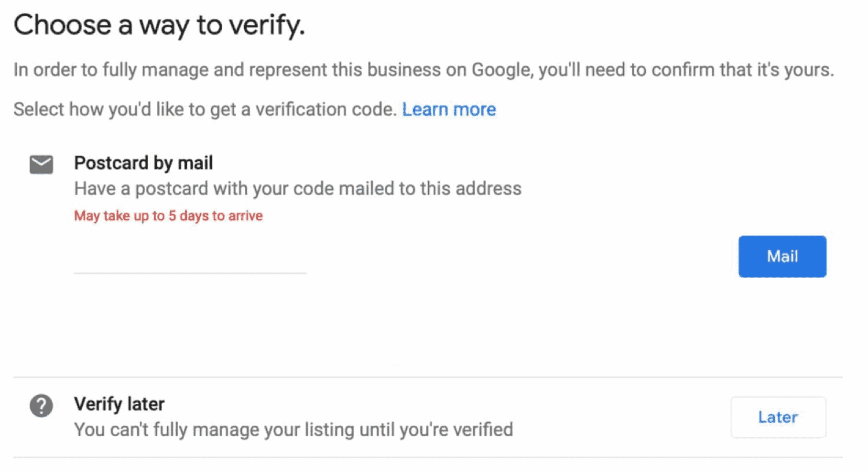Click the phrase 'verification code' before Learn more
This screenshot has width=868, height=472.
326,109
